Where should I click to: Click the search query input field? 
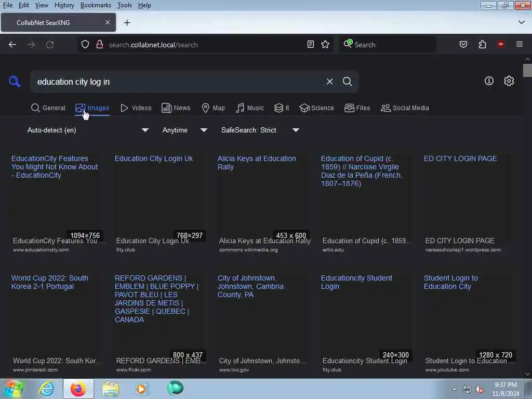coord(177,82)
